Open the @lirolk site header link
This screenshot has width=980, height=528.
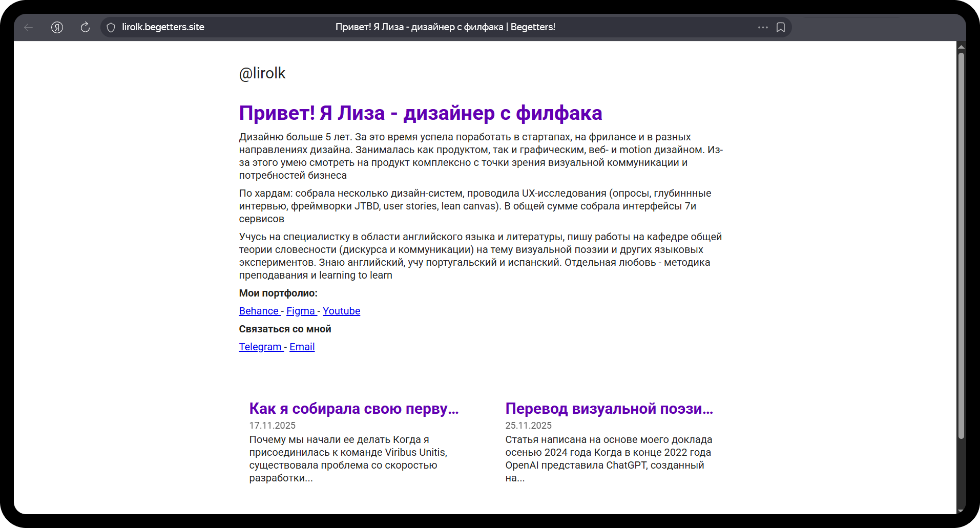click(262, 73)
